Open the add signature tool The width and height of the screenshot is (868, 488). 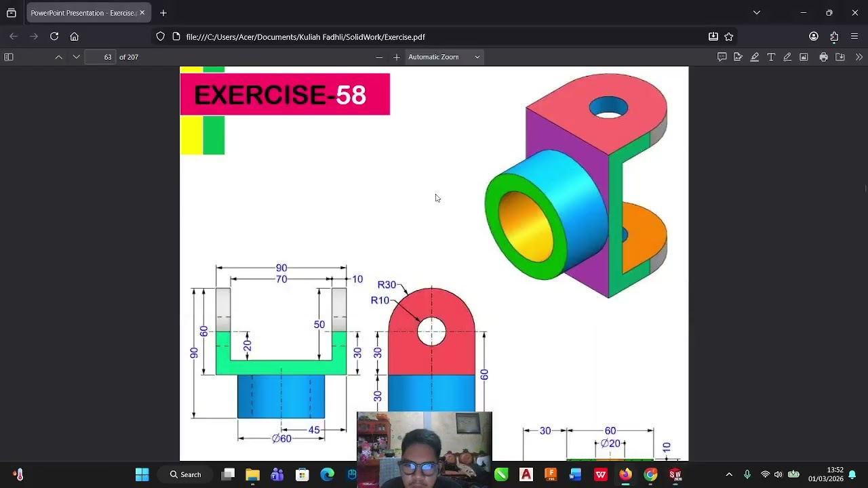coord(738,57)
